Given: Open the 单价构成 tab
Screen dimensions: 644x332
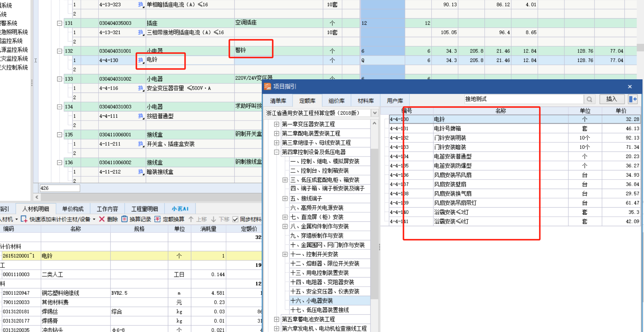Looking at the screenshot, I should pos(73,209).
